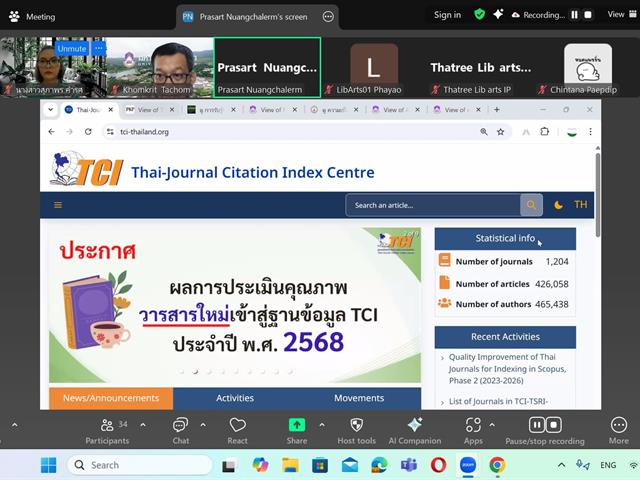Viewport: 640px width, 480px height.
Task: Expand share options caret
Action: point(322,425)
